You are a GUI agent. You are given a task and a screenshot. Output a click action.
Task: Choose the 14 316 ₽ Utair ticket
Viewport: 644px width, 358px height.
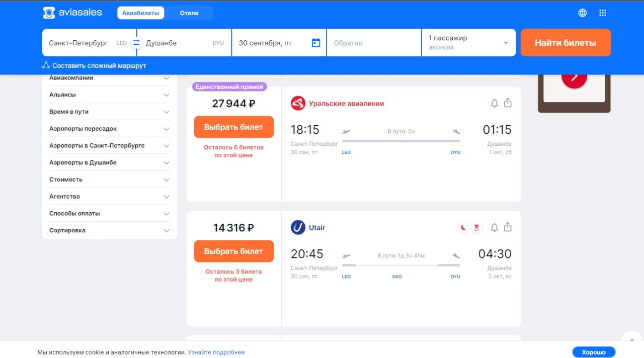[x=233, y=251]
